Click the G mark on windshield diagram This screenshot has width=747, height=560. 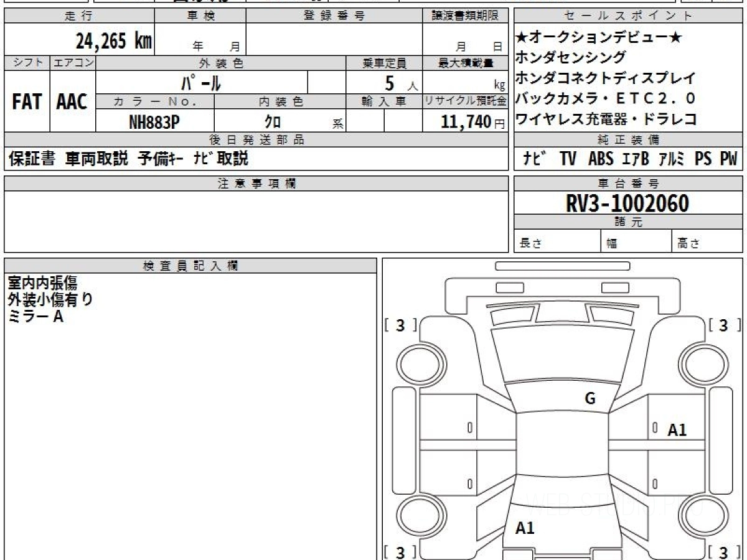[590, 399]
